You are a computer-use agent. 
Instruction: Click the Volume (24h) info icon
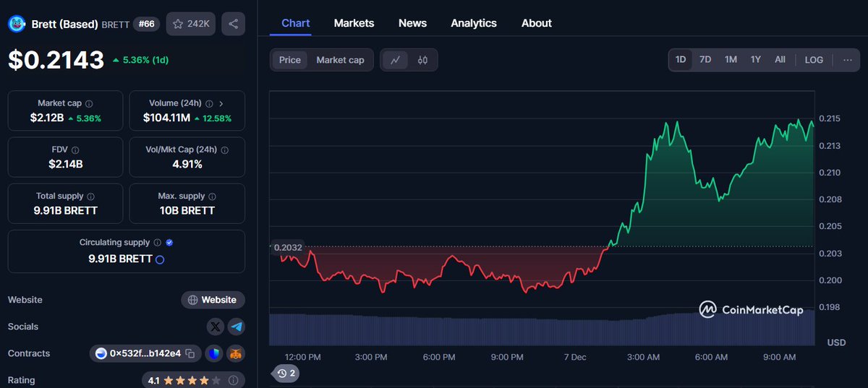(x=209, y=104)
